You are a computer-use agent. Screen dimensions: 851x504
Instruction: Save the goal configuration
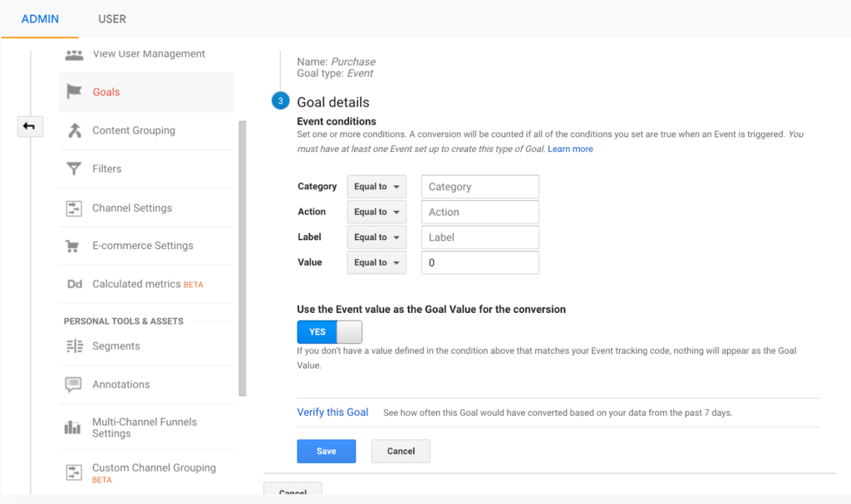(x=326, y=451)
